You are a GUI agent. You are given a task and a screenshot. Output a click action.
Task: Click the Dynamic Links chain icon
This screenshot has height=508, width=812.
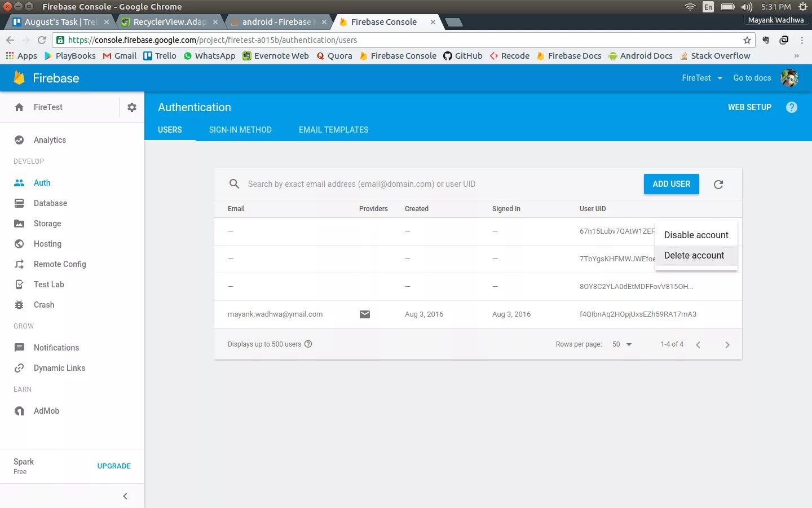[x=19, y=368]
